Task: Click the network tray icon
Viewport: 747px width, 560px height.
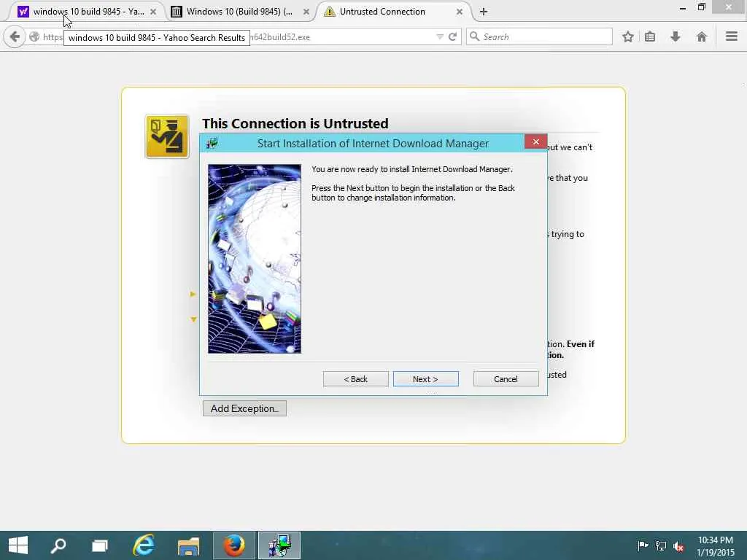Action: click(x=661, y=545)
